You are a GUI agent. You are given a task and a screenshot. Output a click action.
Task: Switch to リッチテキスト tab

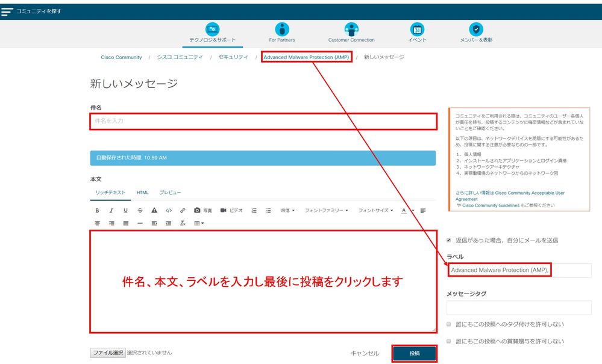(110, 193)
